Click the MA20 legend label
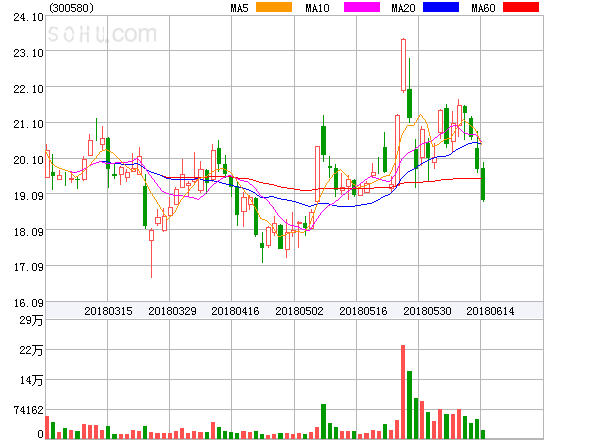This screenshot has height=440, width=600. click(403, 8)
